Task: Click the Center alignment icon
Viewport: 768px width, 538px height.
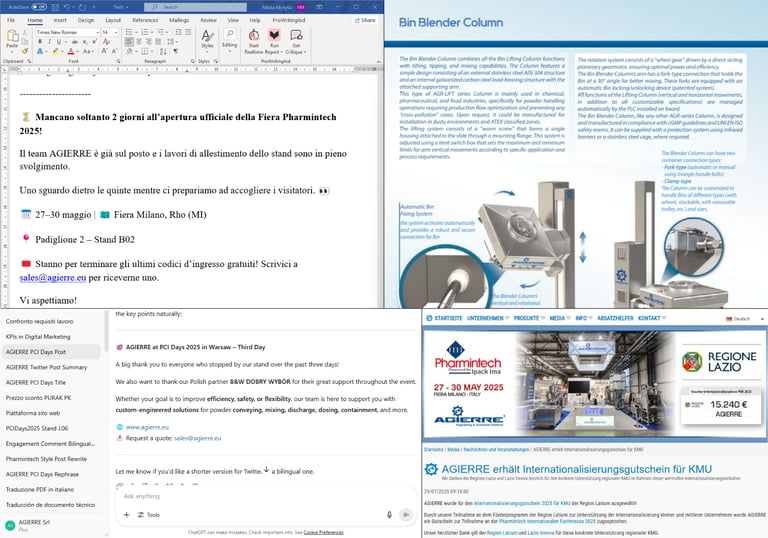Action: (x=139, y=42)
